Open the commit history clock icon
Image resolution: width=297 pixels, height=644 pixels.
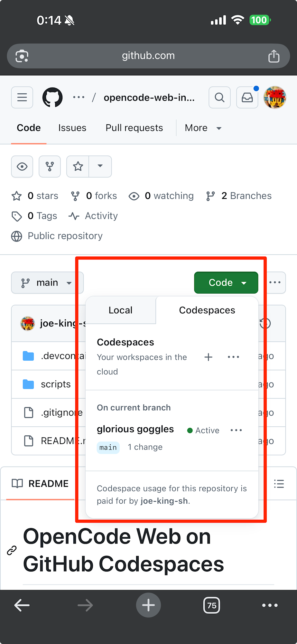click(x=265, y=323)
